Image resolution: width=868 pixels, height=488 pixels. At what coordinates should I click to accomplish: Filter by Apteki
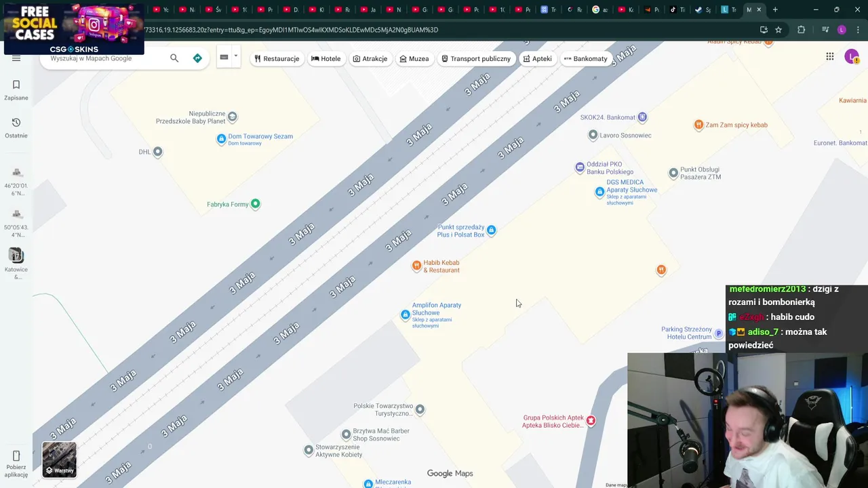(538, 59)
